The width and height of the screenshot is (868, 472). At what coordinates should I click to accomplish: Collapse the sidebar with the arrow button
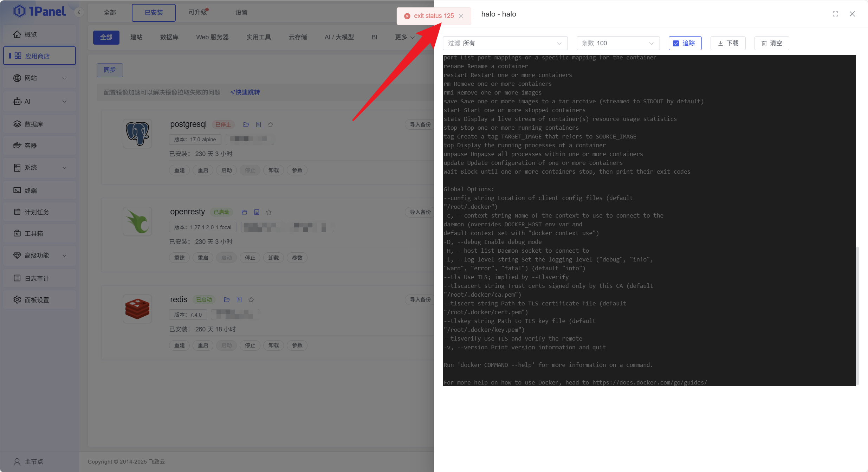79,12
